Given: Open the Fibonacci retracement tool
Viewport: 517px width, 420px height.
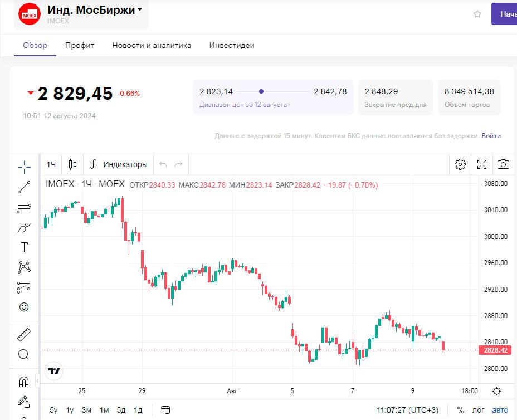Looking at the screenshot, I should pos(24,208).
